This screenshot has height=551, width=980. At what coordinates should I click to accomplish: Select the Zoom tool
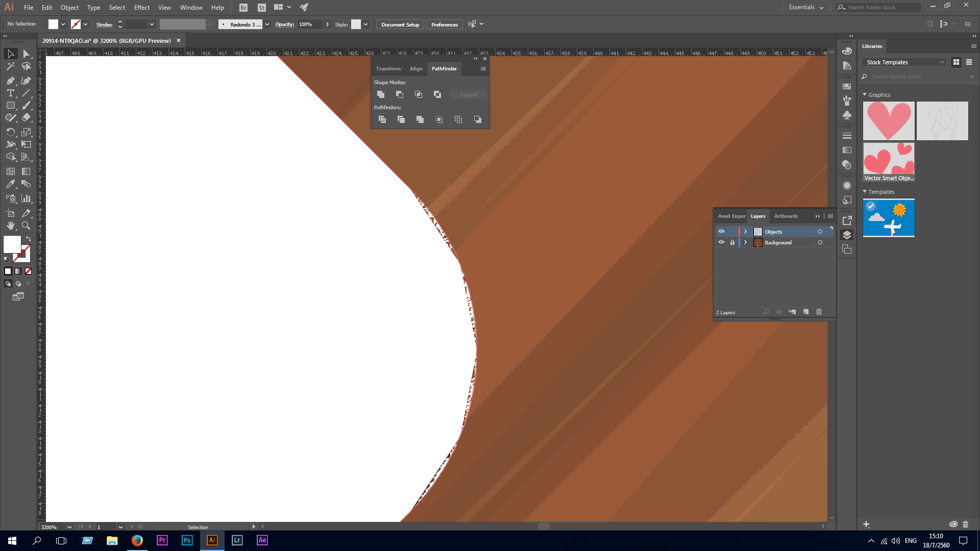(26, 226)
